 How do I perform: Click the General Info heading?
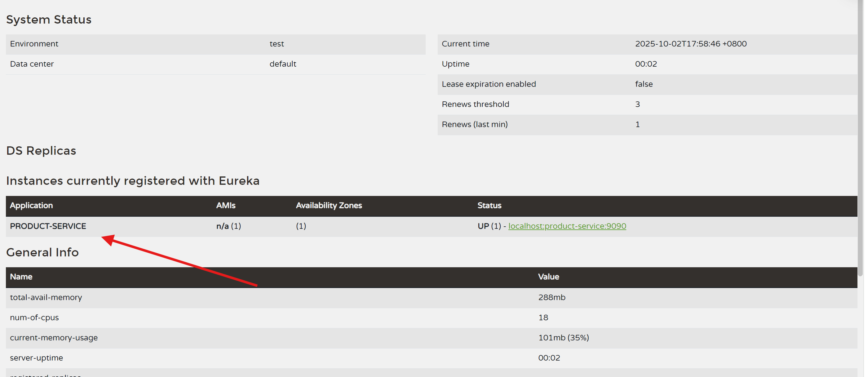42,252
